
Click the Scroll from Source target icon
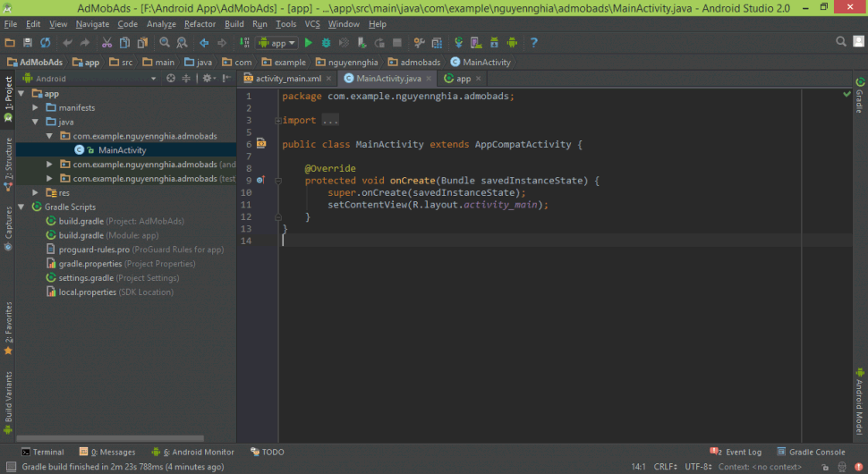coord(171,79)
